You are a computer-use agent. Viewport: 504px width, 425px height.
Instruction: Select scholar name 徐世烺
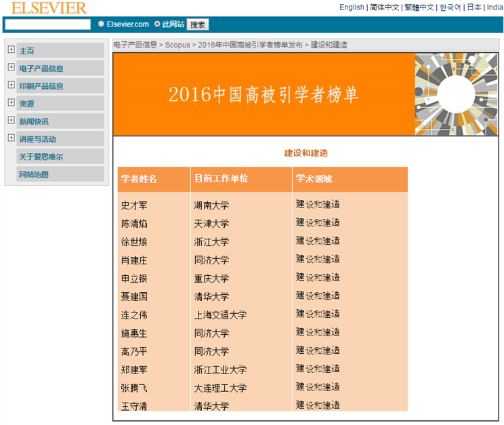pyautogui.click(x=134, y=242)
